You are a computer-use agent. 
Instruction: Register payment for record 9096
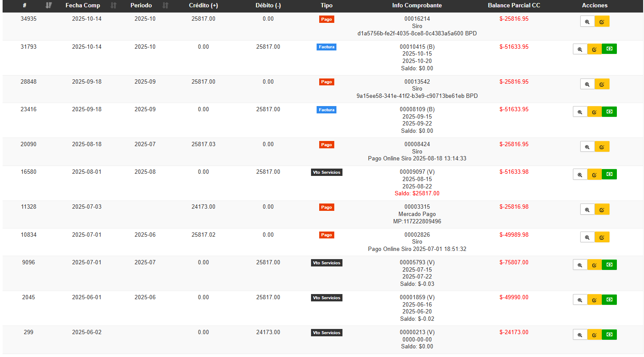coord(609,265)
